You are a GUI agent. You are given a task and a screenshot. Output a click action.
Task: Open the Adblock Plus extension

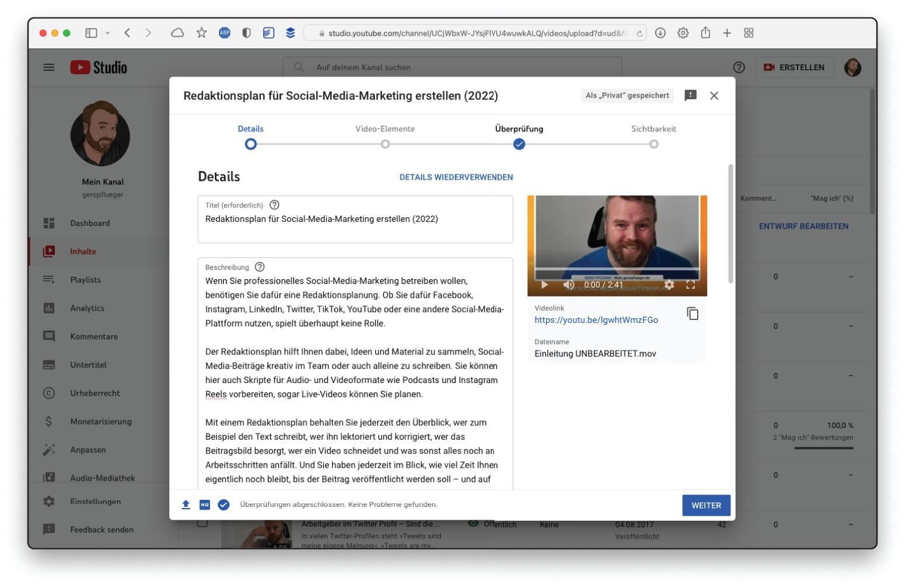coord(225,33)
